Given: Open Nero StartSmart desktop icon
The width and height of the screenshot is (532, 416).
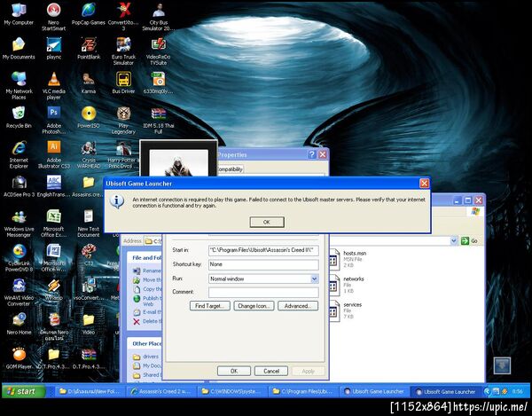Looking at the screenshot, I should pos(53,16).
